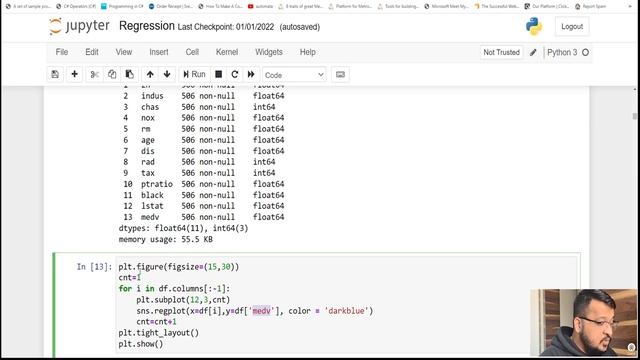The height and width of the screenshot is (360, 640).
Task: Open the Order Receipt bookmark
Action: pyautogui.click(x=171, y=6)
